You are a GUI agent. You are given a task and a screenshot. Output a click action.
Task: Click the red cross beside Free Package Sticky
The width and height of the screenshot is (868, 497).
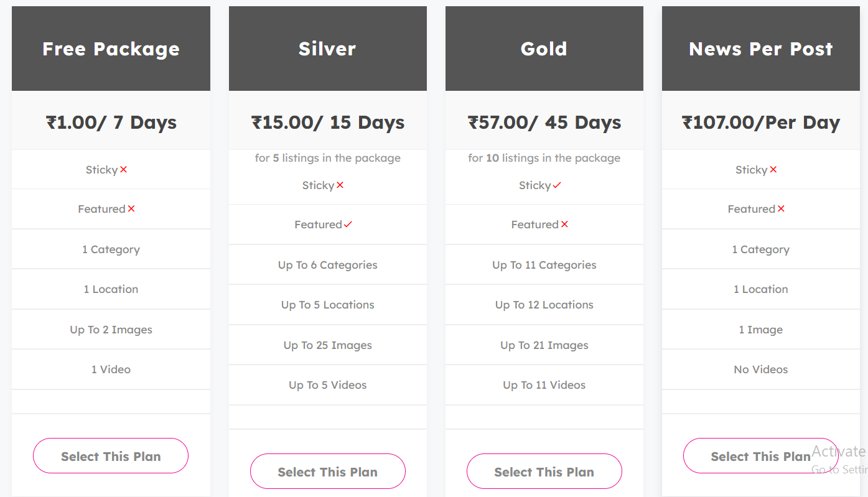124,170
